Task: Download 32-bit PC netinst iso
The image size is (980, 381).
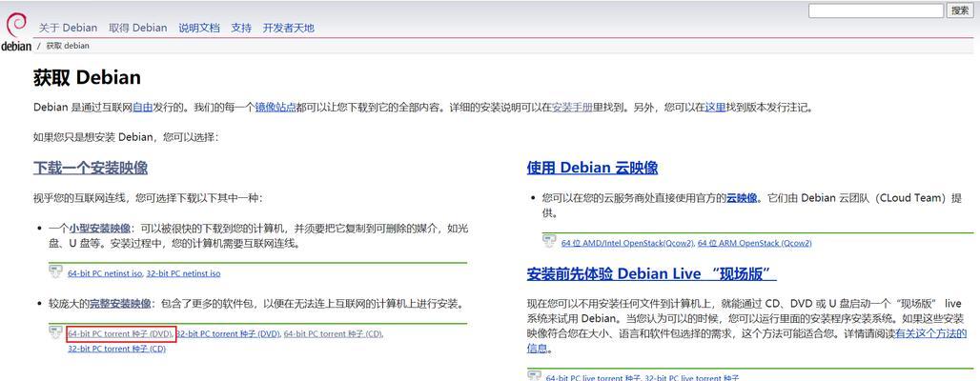Action: click(183, 273)
